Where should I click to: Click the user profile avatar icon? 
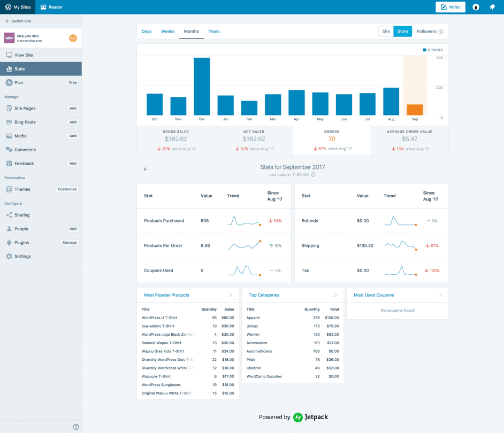point(476,7)
